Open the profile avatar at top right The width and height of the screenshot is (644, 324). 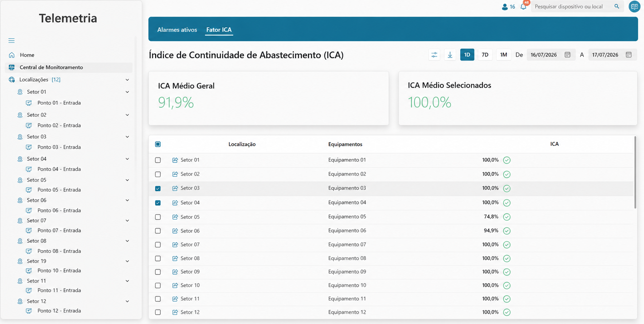click(x=635, y=7)
